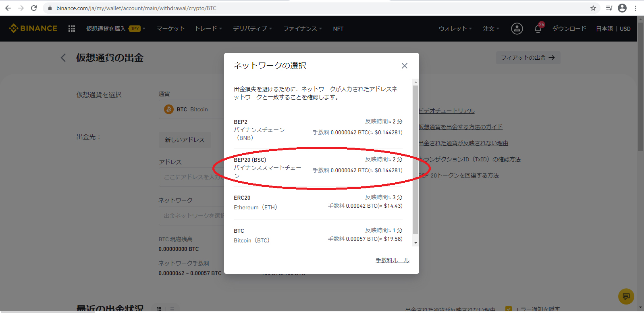Screen dimensions: 644x313
Task: Open the Chrome three-dot menu
Action: [635, 8]
